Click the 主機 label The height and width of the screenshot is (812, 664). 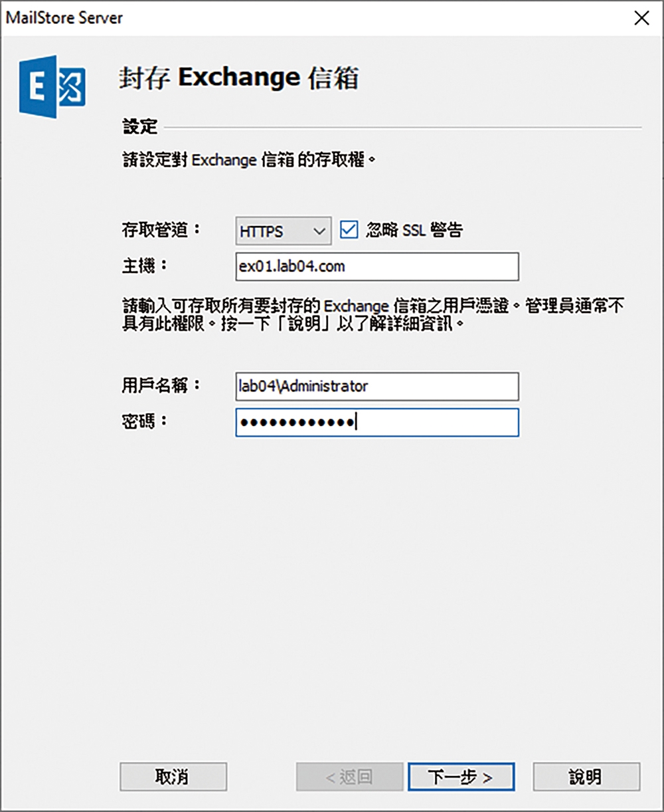tap(145, 266)
